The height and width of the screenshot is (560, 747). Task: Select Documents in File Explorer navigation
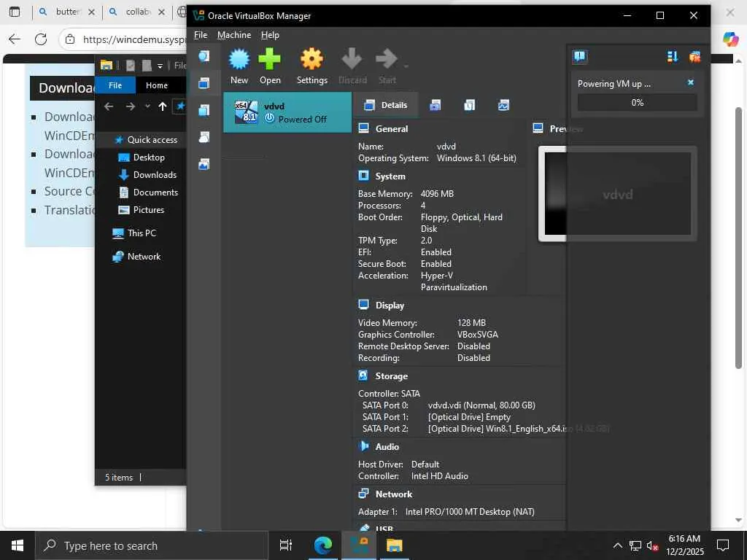tap(148, 192)
